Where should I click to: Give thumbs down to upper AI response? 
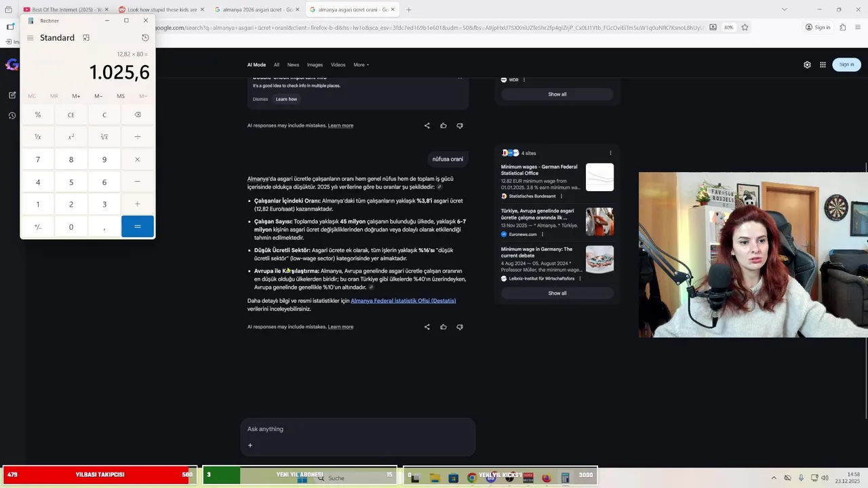(x=460, y=125)
